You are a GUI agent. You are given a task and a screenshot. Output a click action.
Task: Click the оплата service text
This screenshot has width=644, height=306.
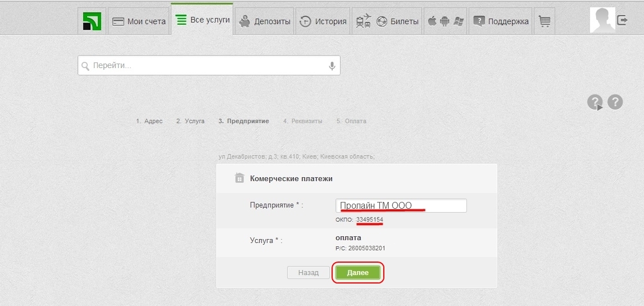point(348,238)
